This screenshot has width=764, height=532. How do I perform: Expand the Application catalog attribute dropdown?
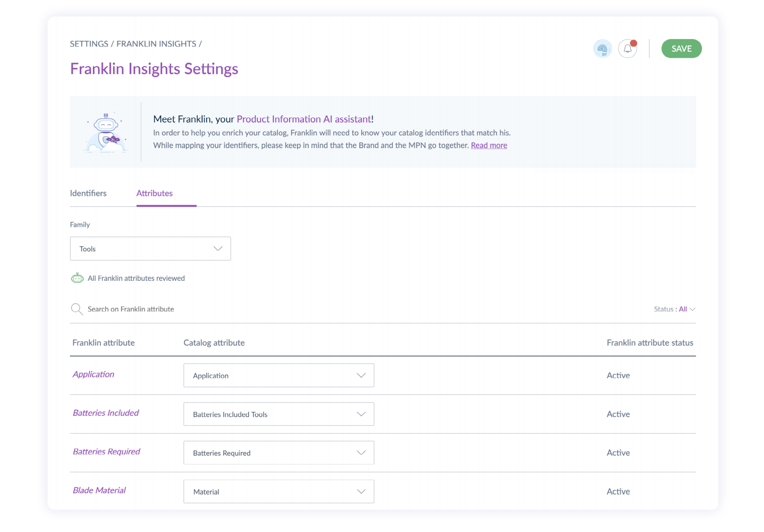pos(279,376)
